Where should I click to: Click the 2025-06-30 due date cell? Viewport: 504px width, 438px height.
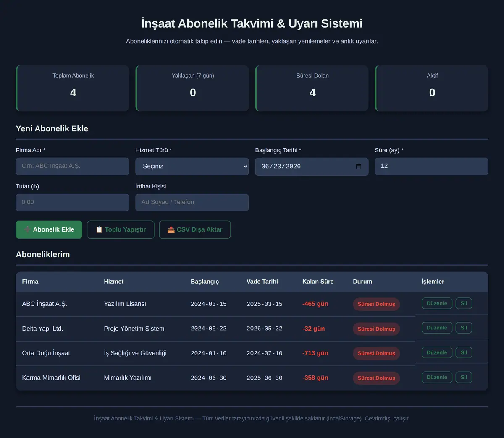(265, 378)
